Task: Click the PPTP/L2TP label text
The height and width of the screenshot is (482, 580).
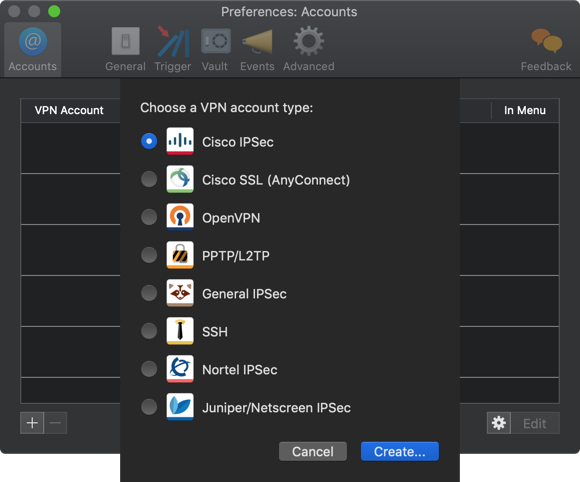Action: tap(236, 256)
